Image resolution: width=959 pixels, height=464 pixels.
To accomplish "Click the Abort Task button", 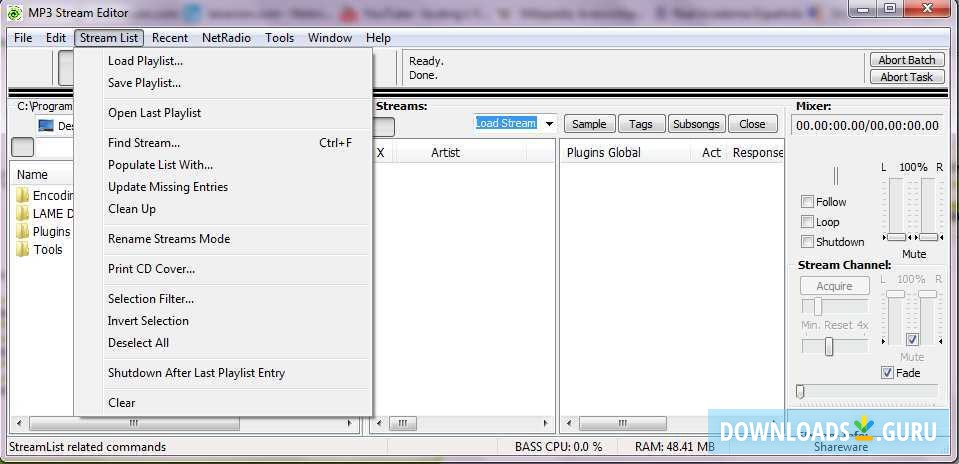I will point(907,77).
